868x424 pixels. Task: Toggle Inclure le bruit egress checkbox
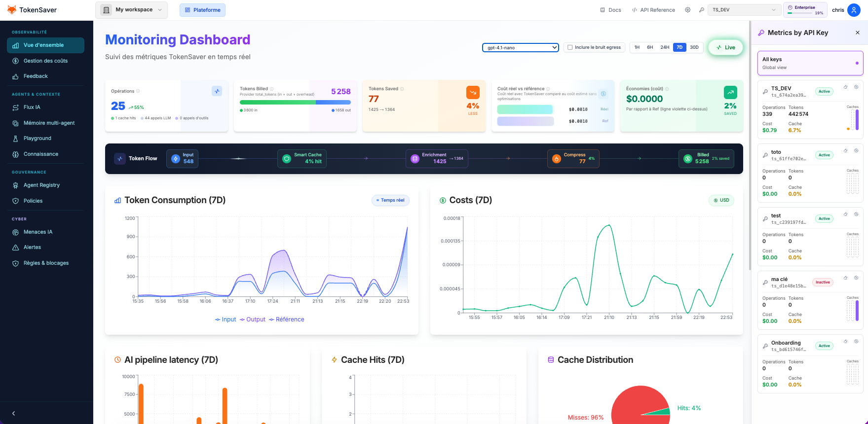click(570, 47)
